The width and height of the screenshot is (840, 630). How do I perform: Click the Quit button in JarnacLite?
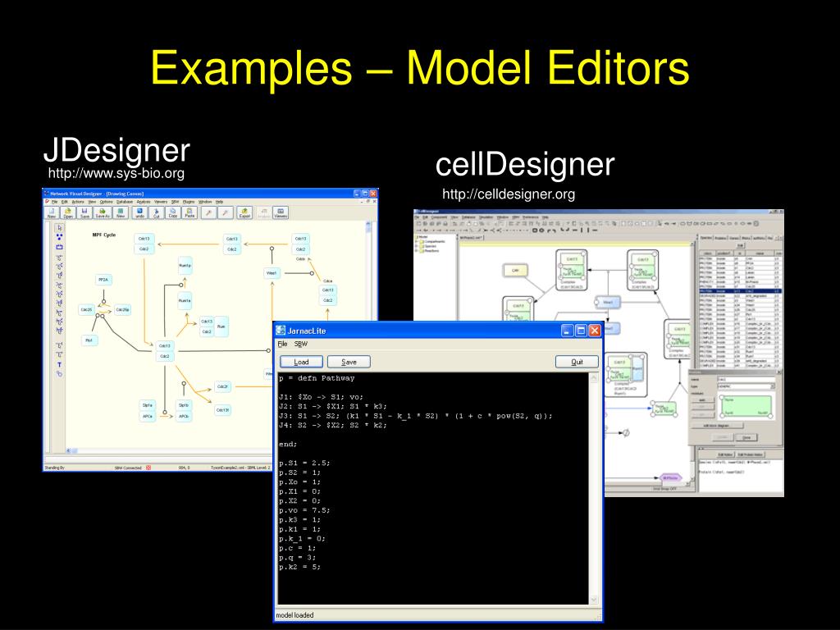tap(577, 362)
